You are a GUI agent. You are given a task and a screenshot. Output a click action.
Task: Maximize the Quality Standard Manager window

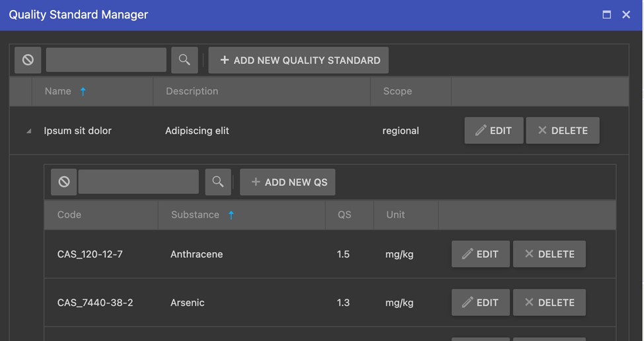coord(606,15)
